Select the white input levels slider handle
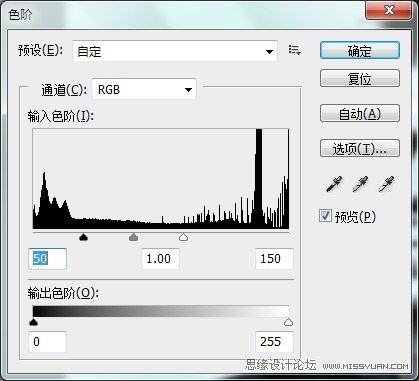Viewport: 419px width, 381px height. [x=183, y=237]
